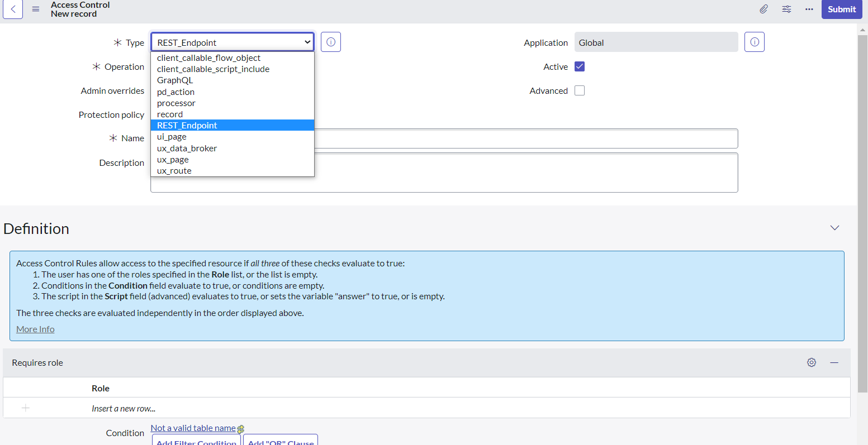Click the Submit button
868x445 pixels.
tap(841, 9)
